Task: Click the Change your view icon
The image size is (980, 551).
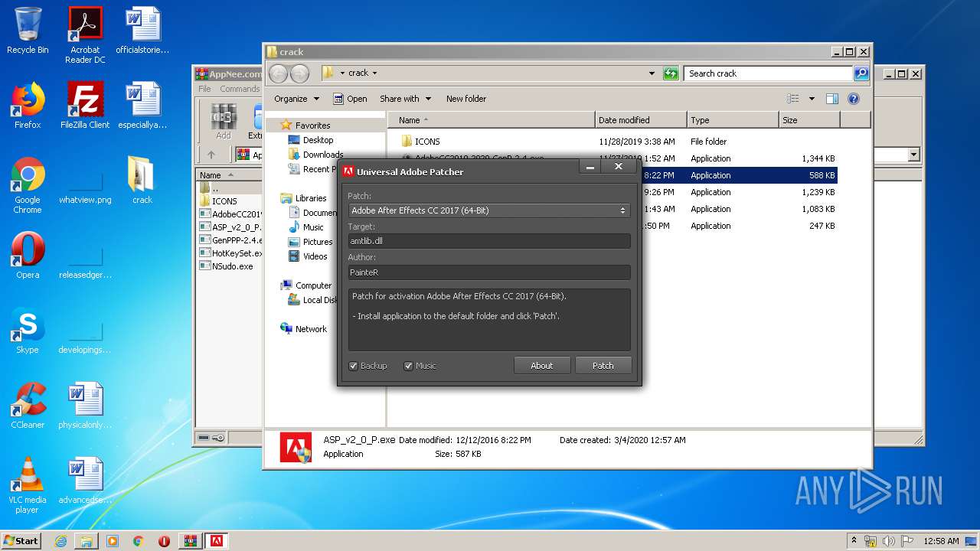Action: pos(793,99)
